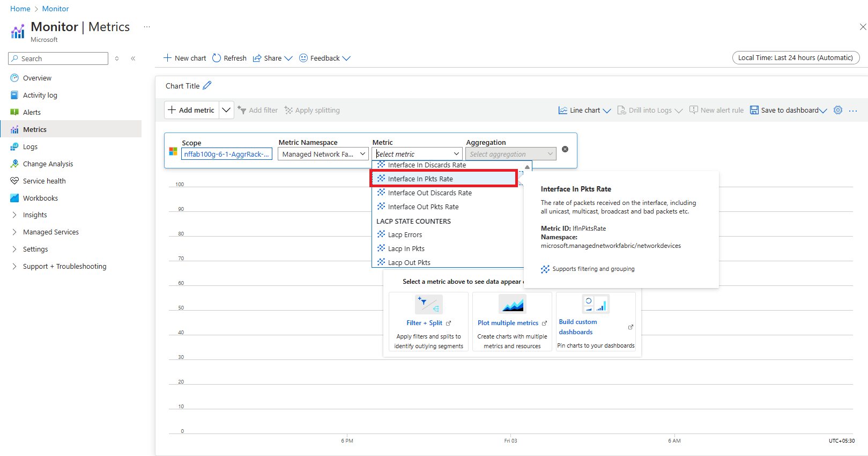Viewport: 868px width, 456px height.
Task: Open the Line chart type dropdown
Action: [x=584, y=110]
